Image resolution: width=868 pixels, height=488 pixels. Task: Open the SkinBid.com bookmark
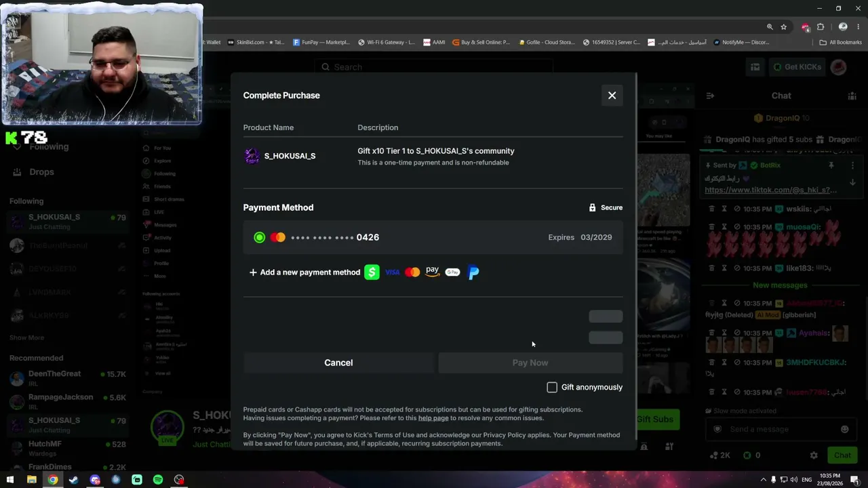(x=256, y=42)
